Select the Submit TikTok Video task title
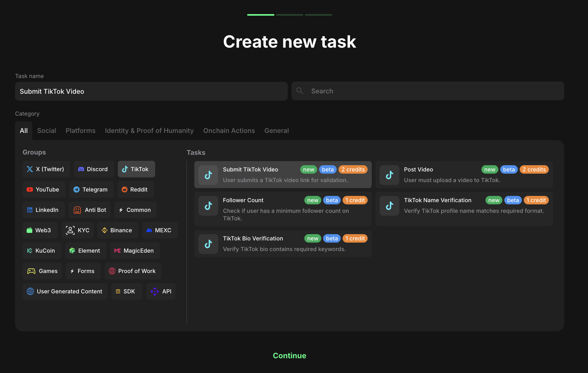Image resolution: width=588 pixels, height=373 pixels. [x=250, y=170]
